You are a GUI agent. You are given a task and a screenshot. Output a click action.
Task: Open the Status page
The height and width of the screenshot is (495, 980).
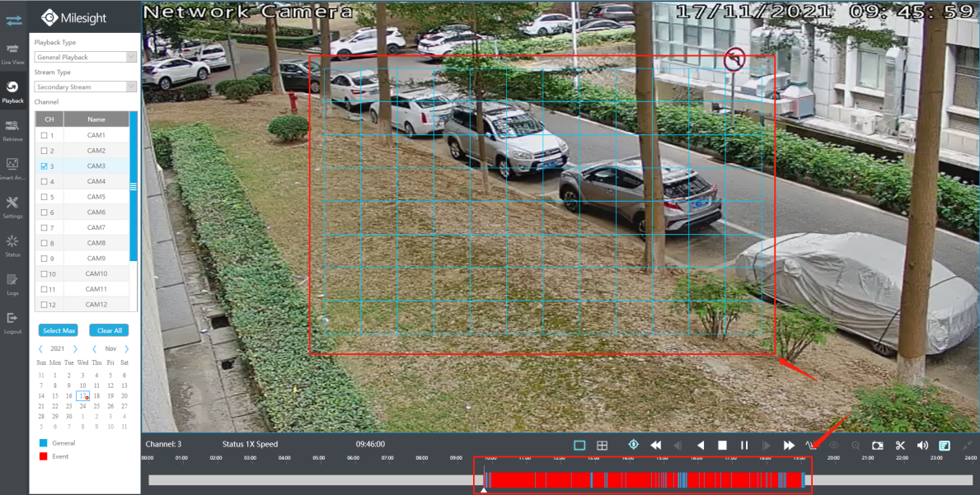click(x=13, y=246)
